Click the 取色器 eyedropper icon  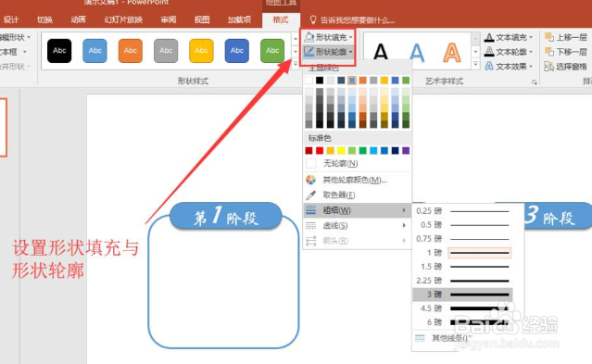[x=310, y=195]
